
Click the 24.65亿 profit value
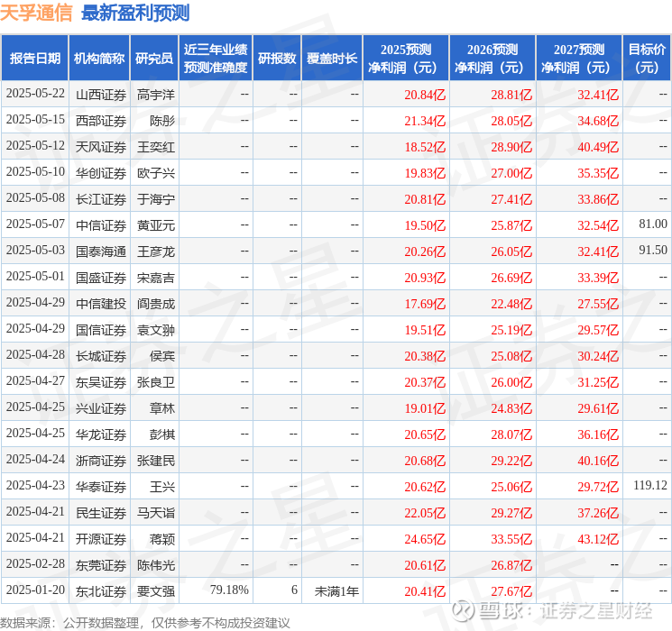click(x=425, y=539)
